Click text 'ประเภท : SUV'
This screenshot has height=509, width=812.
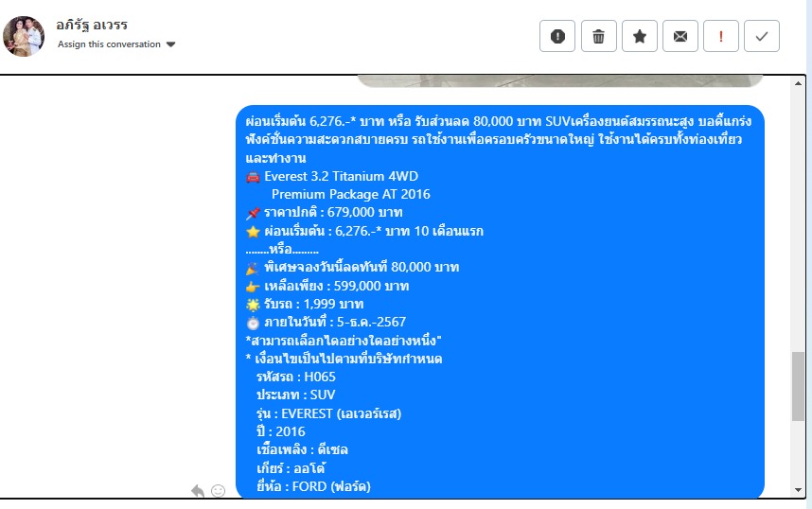[295, 395]
